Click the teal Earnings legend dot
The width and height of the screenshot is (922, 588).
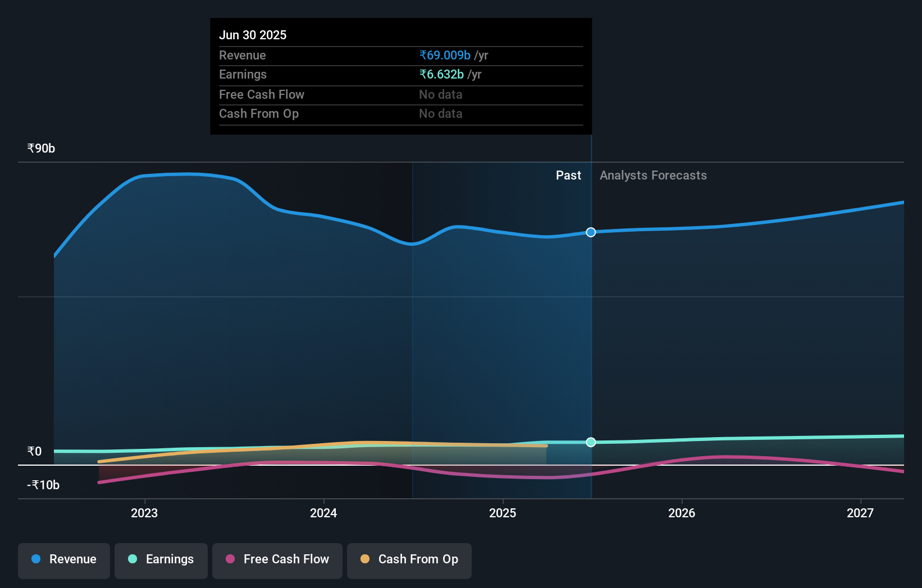(131, 559)
